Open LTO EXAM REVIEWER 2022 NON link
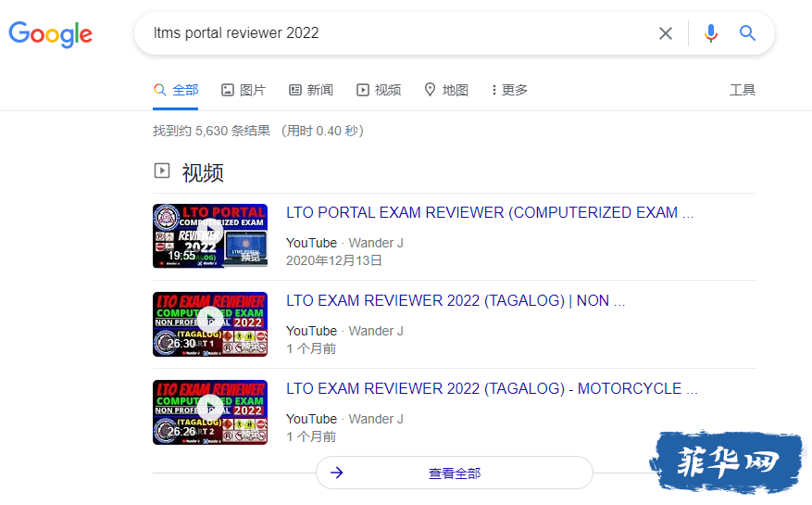Viewport: 812px width, 505px height. (x=456, y=301)
